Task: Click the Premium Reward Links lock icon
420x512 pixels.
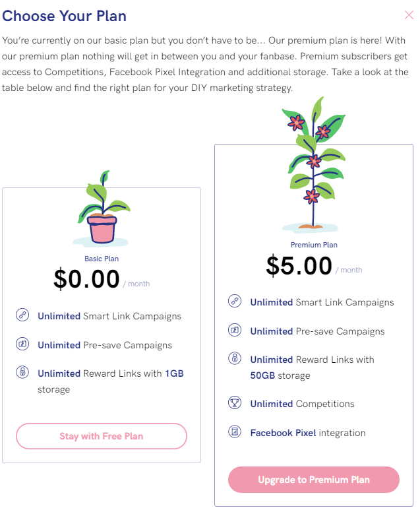Action: (235, 358)
